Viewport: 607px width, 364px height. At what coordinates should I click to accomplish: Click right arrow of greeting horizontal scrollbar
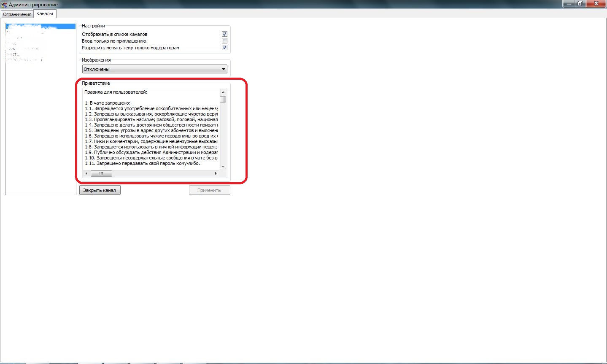pyautogui.click(x=216, y=173)
